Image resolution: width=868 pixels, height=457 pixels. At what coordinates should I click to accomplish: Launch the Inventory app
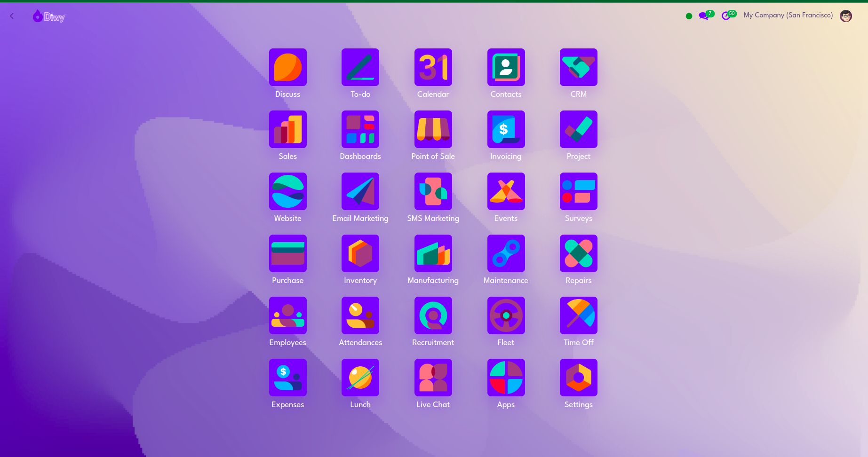point(360,253)
